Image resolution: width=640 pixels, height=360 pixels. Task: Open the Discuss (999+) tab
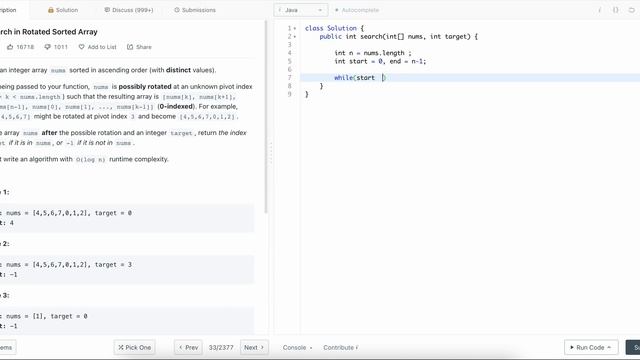[129, 10]
